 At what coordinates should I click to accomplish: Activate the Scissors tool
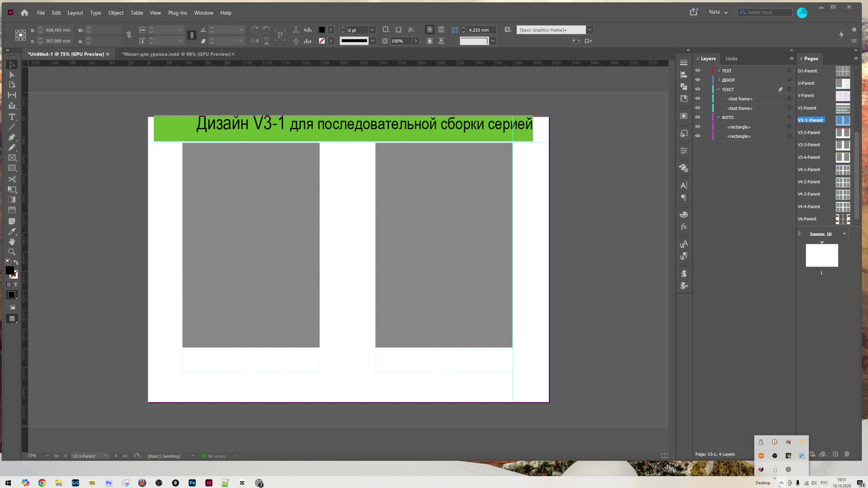tap(12, 179)
